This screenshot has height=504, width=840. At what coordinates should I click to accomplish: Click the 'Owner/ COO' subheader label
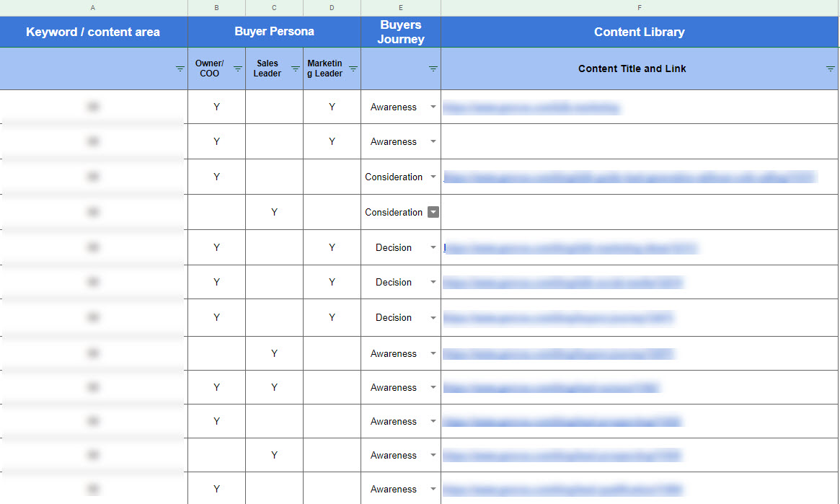click(210, 68)
